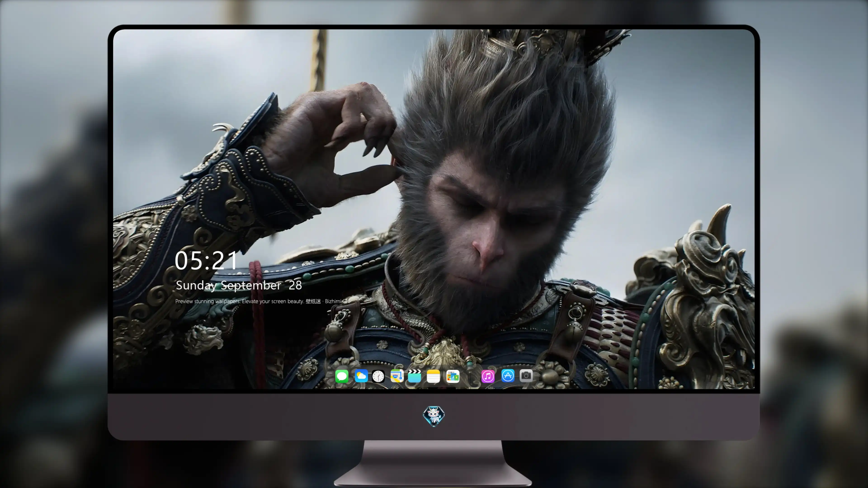The height and width of the screenshot is (488, 868).
Task: Click the 05:21 clock display
Action: 206,260
